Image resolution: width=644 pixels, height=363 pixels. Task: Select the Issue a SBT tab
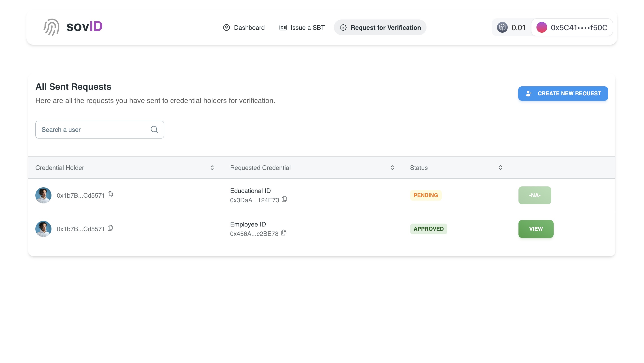pyautogui.click(x=302, y=27)
